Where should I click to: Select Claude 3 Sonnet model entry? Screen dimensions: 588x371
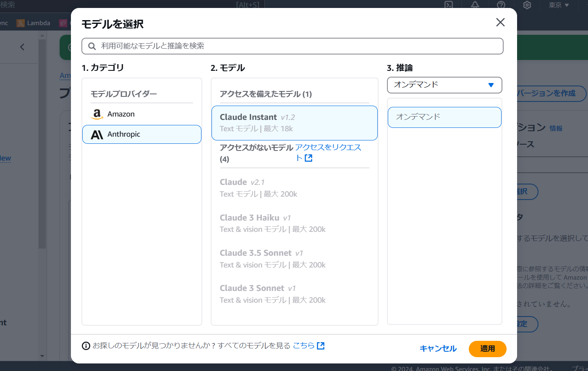295,294
